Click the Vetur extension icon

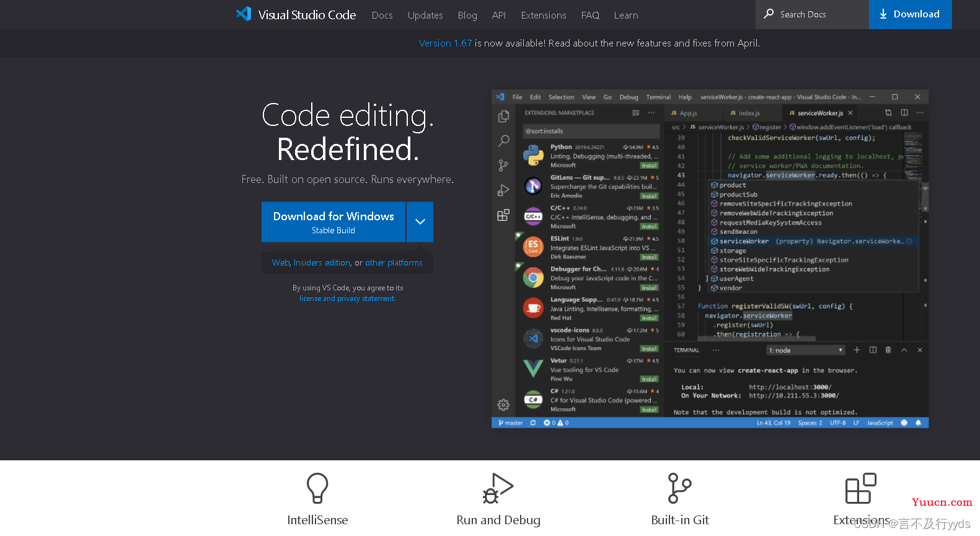(x=533, y=368)
